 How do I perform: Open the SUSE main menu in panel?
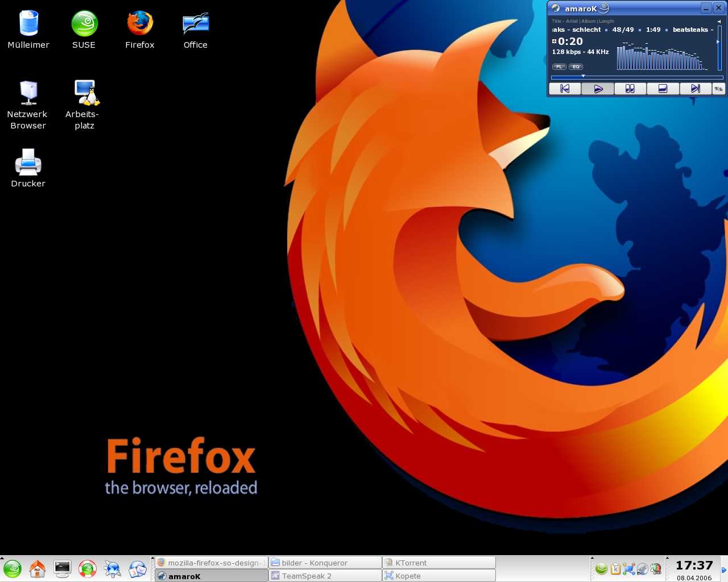pyautogui.click(x=13, y=569)
